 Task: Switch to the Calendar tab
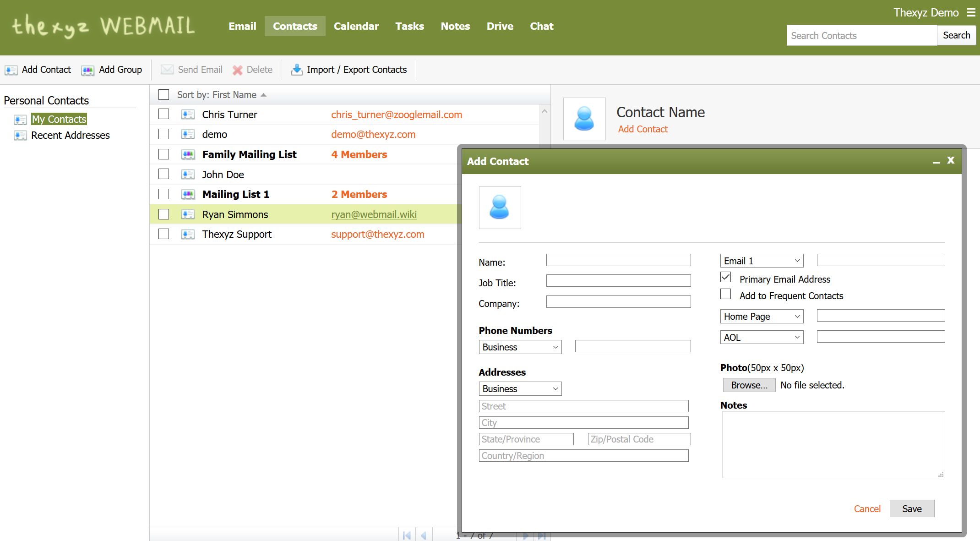(356, 26)
